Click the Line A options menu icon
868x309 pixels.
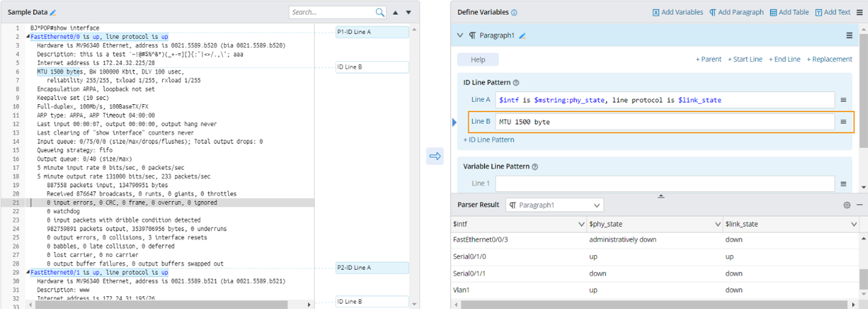843,100
